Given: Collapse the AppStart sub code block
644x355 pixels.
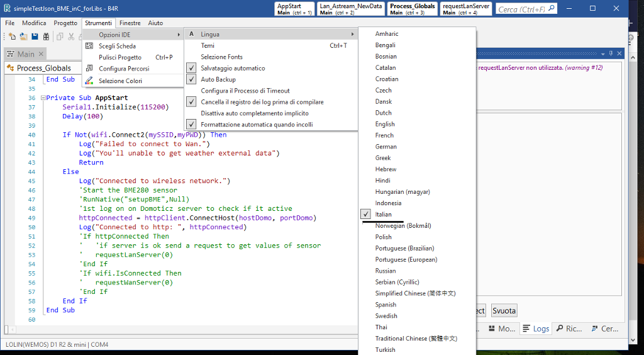Looking at the screenshot, I should tap(42, 98).
